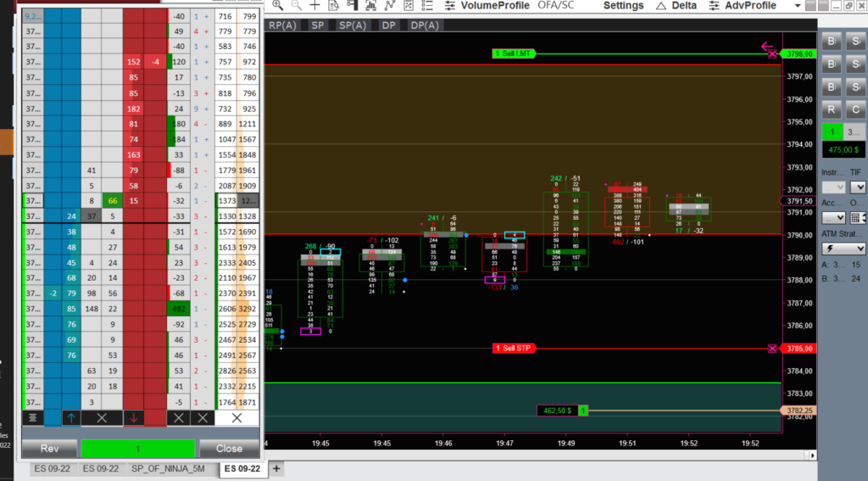Click the AdvProfile toolbar label
This screenshot has height=481, width=868.
pos(750,6)
